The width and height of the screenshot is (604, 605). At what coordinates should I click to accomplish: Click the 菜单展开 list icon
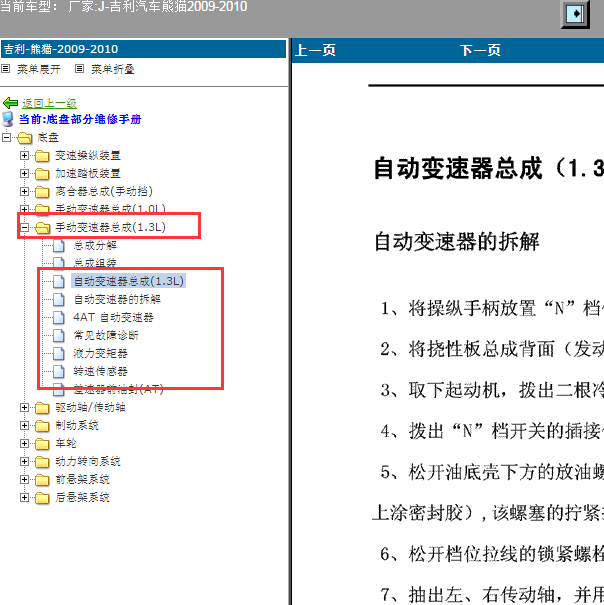point(5,69)
